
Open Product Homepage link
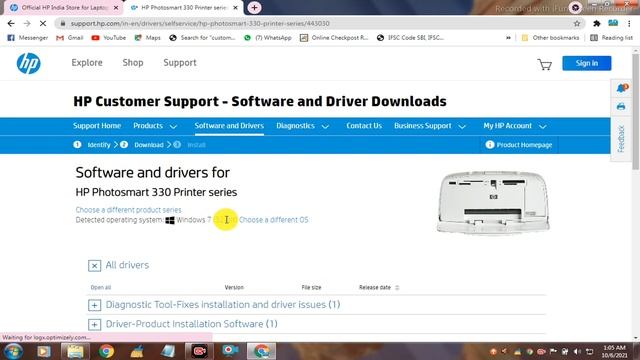[519, 145]
